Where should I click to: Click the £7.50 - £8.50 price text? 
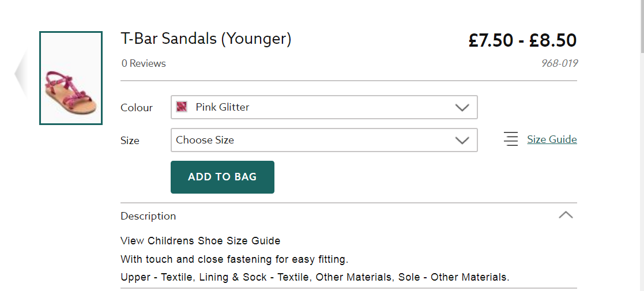click(522, 40)
